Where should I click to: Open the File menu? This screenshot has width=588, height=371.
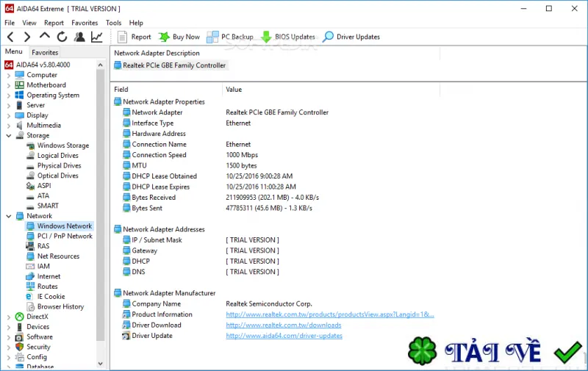(10, 23)
